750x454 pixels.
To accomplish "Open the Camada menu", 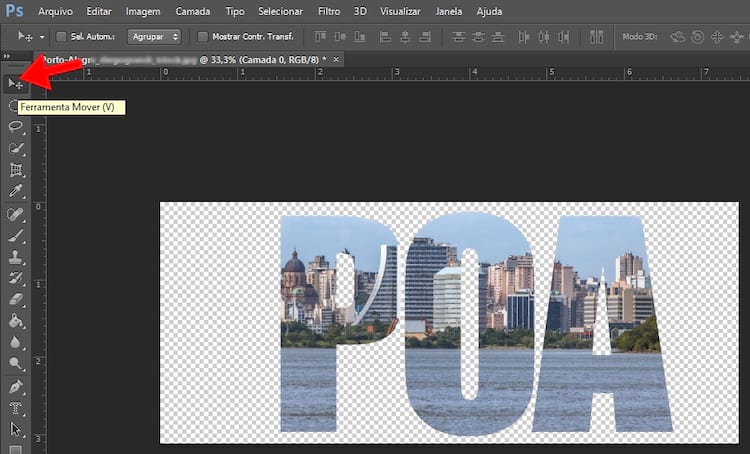I will 192,11.
